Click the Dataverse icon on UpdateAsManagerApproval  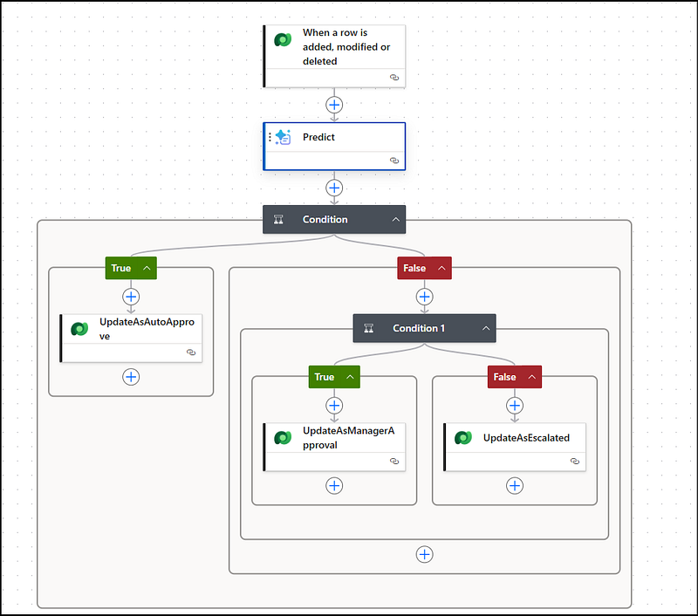click(283, 438)
